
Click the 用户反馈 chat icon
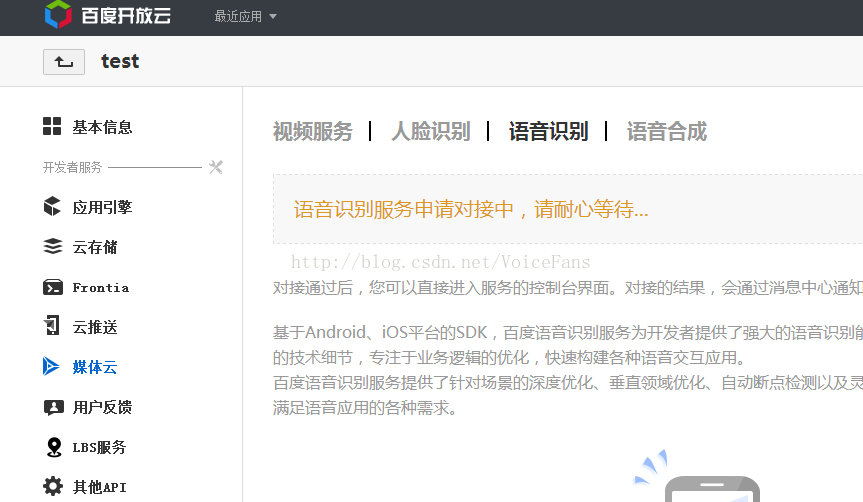coord(53,407)
